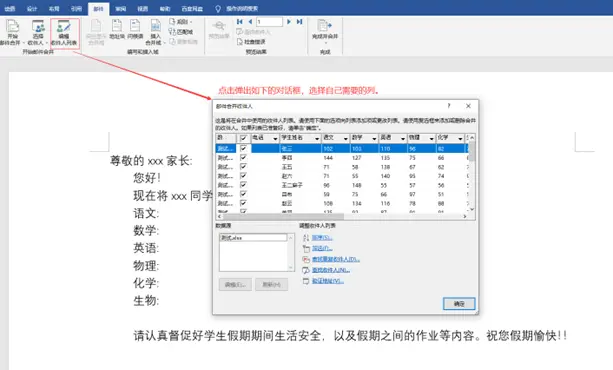Image resolution: width=613 pixels, height=370 pixels.
Task: Open Select Recipients (选择收件人) in ribbon
Action: (x=38, y=32)
